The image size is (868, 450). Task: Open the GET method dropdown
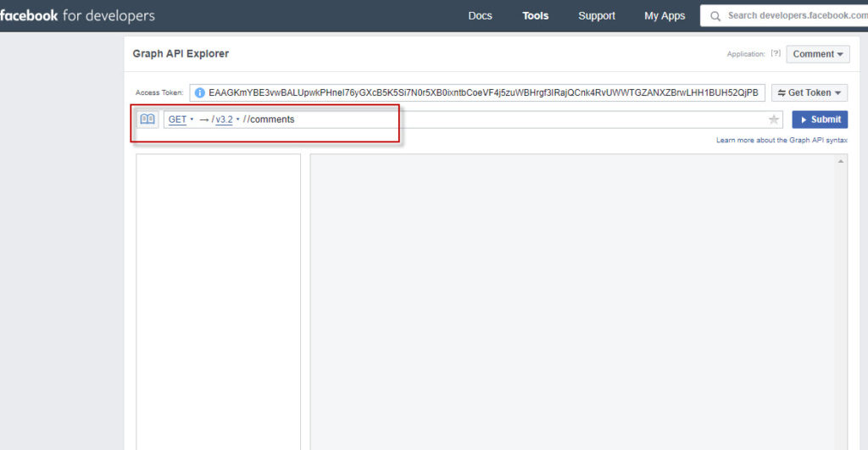tap(181, 119)
